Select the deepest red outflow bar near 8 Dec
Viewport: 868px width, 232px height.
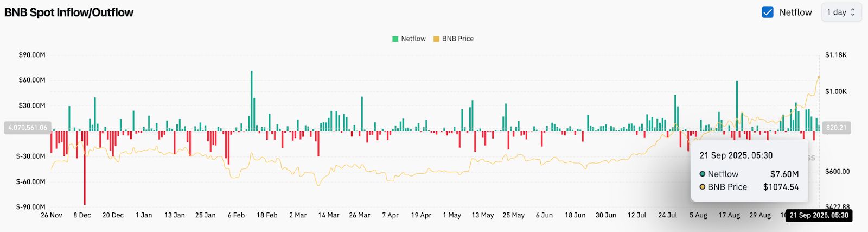coord(85,167)
